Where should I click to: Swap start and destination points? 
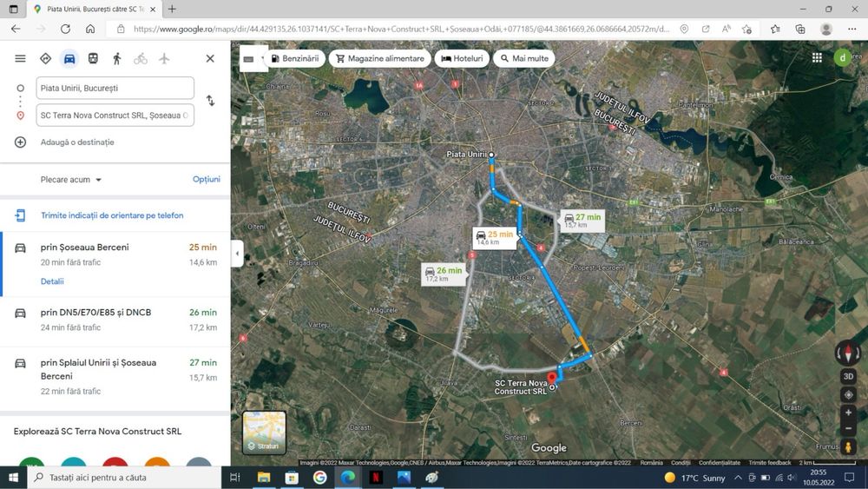(x=210, y=101)
